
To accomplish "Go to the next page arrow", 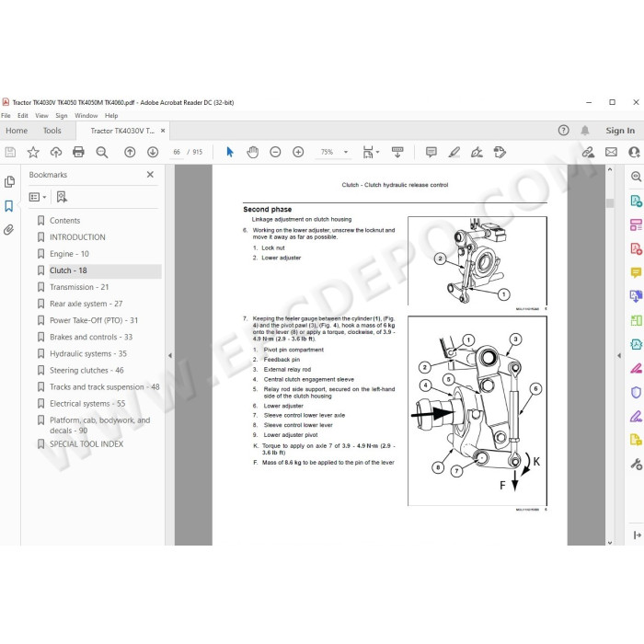I will (153, 153).
